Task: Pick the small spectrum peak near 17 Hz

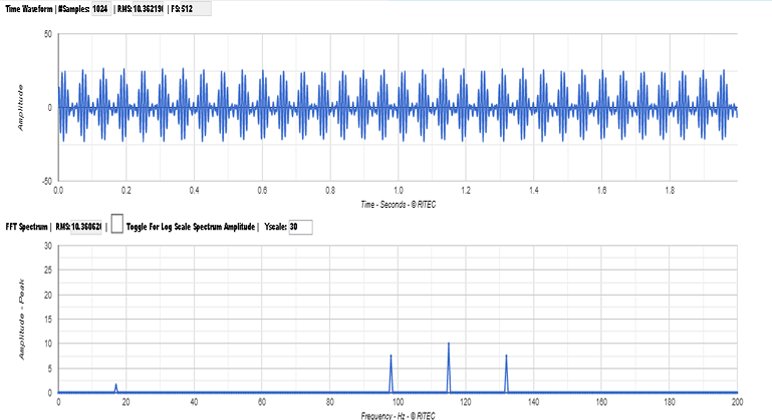Action: (116, 387)
